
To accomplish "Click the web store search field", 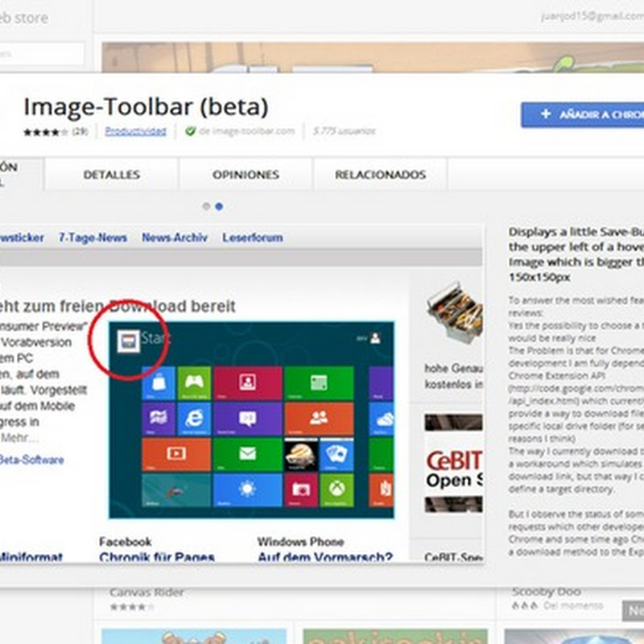I will pyautogui.click(x=42, y=53).
